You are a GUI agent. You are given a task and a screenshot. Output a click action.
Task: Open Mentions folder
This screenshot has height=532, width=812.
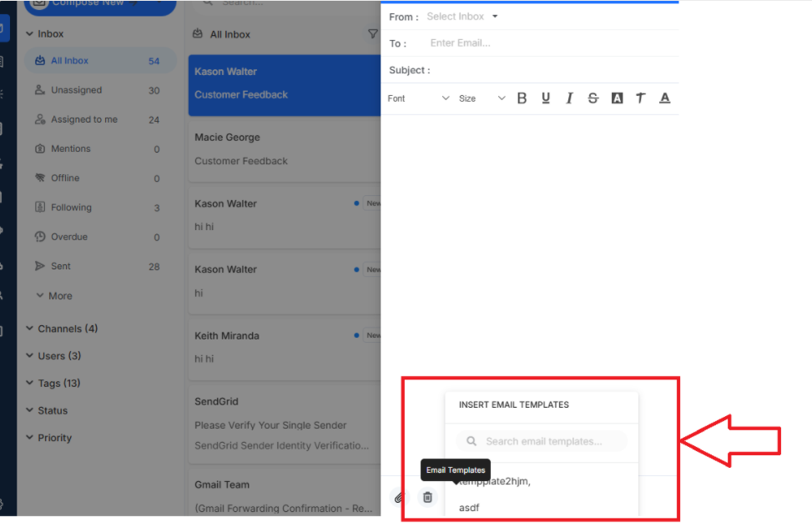pyautogui.click(x=100, y=149)
